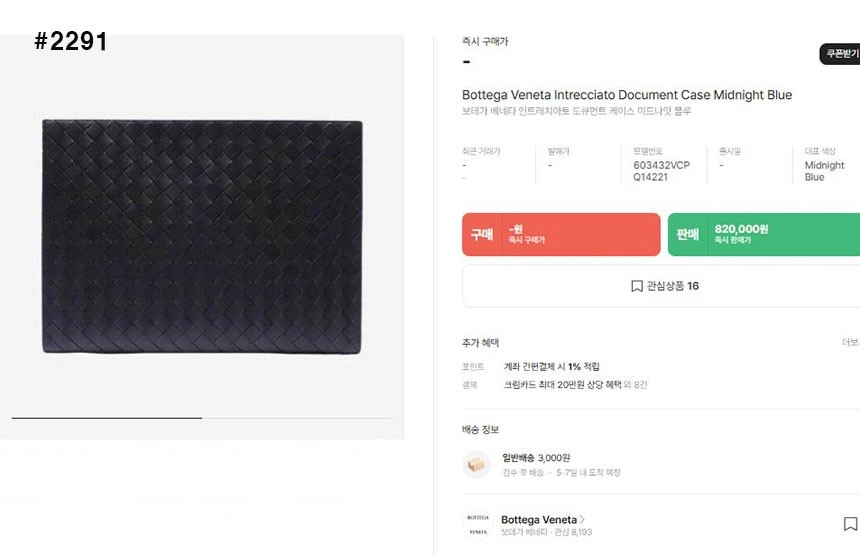Click the 쿠폰받기 coupon button
The image size is (860, 556).
tap(840, 54)
